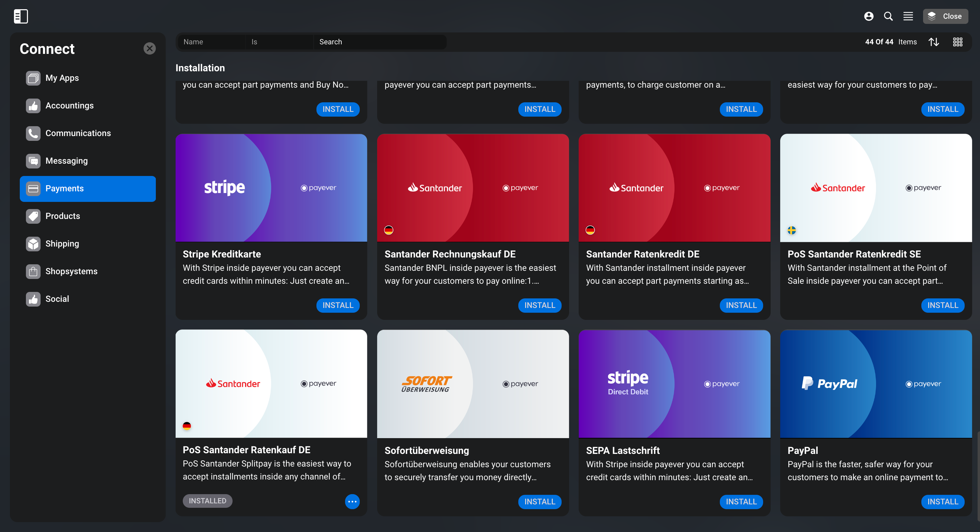Install SEPA Lastschrift

click(741, 502)
